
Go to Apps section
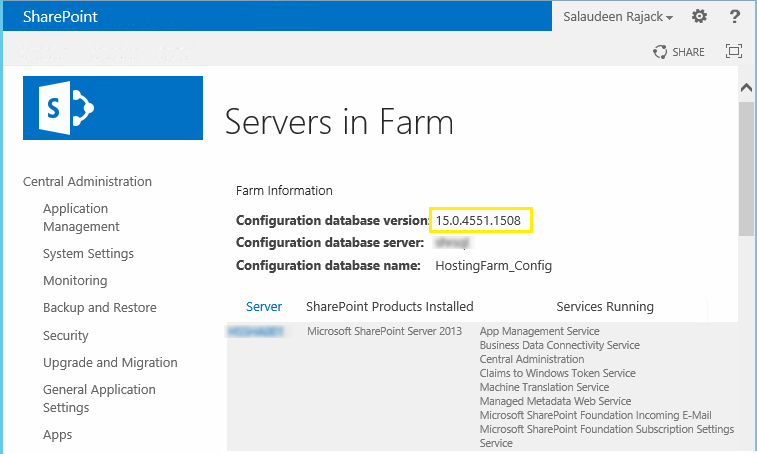pos(57,435)
